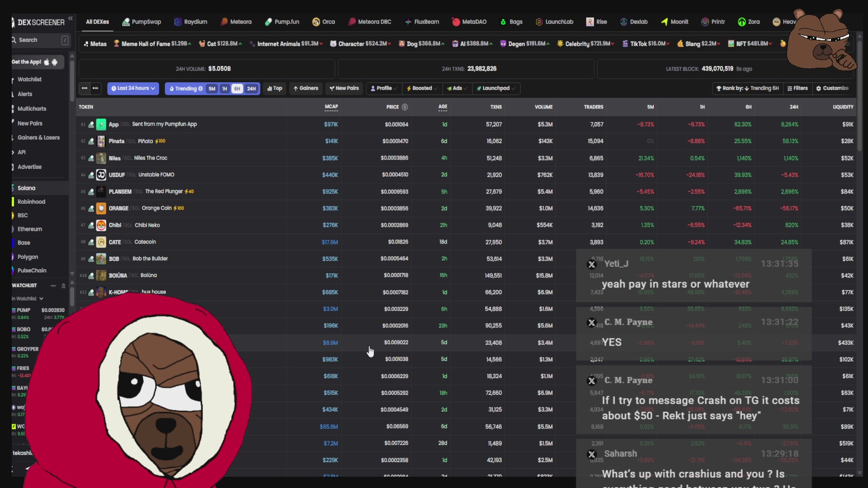Open the Raydium DEX tab
Image resolution: width=868 pixels, height=488 pixels.
(x=191, y=22)
